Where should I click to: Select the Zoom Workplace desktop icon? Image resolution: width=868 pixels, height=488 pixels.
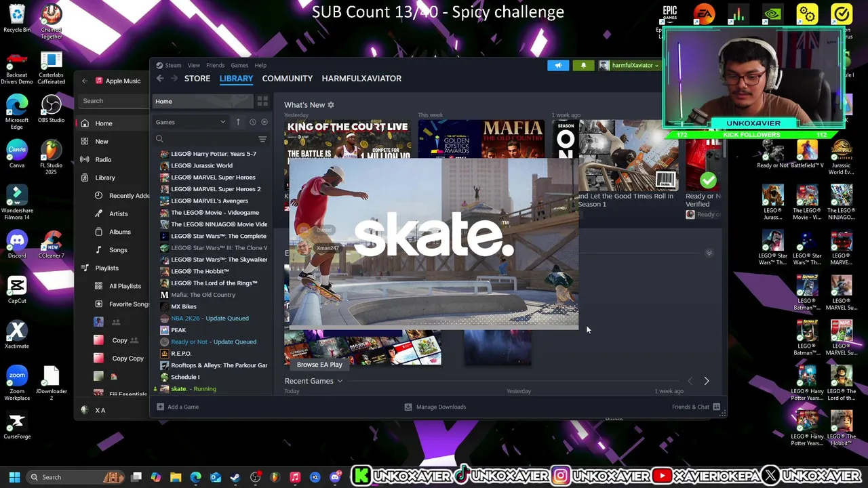[17, 383]
